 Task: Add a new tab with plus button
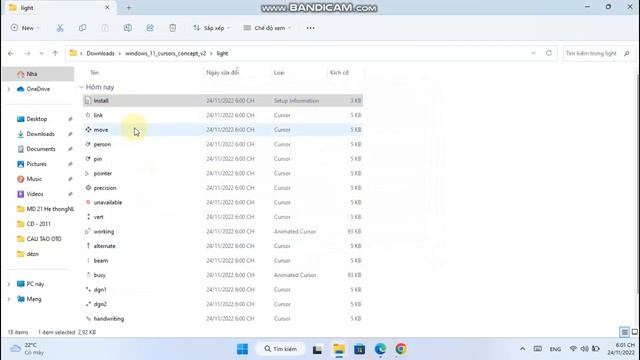[x=129, y=7]
